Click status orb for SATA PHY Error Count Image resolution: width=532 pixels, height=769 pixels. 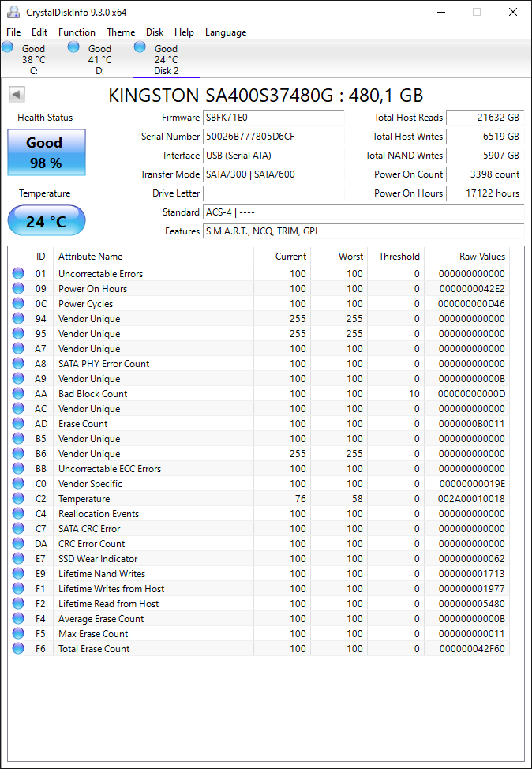[18, 363]
